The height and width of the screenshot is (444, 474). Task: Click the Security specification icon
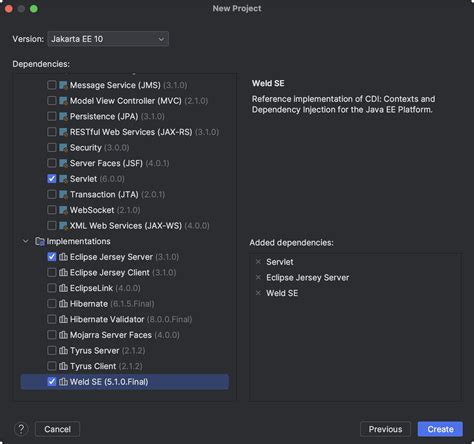(63, 148)
